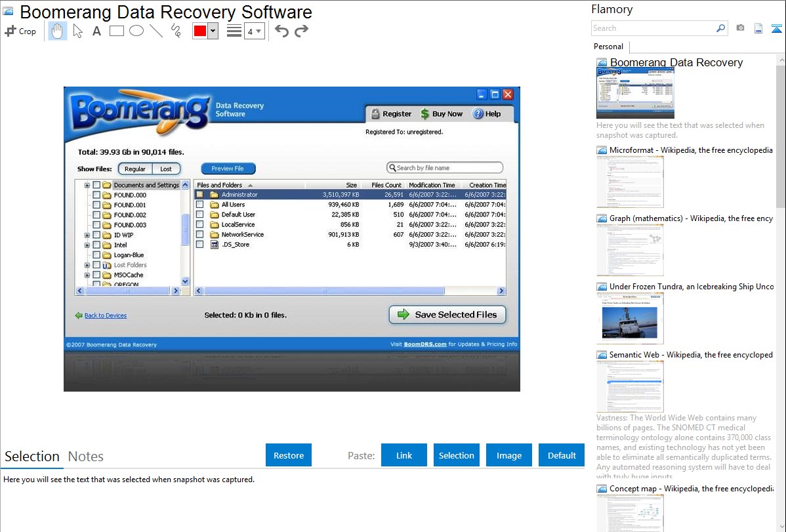Click into the Flamory Search field

point(653,28)
